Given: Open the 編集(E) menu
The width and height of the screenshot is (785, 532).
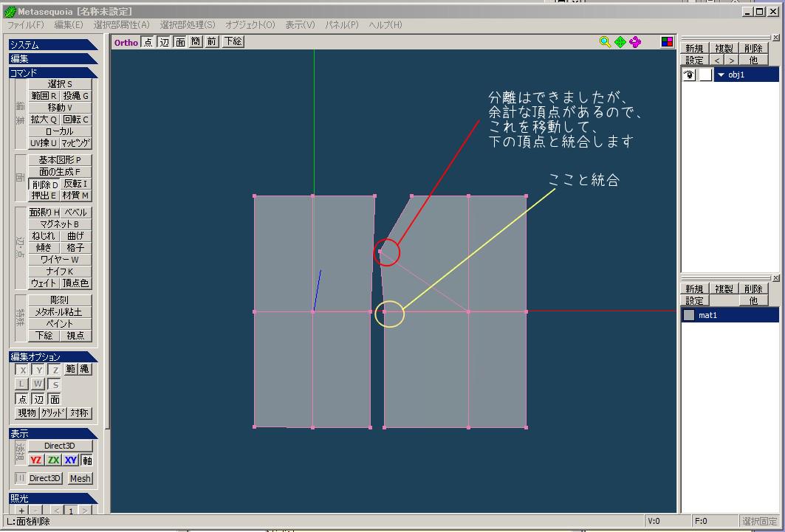Looking at the screenshot, I should pyautogui.click(x=69, y=24).
